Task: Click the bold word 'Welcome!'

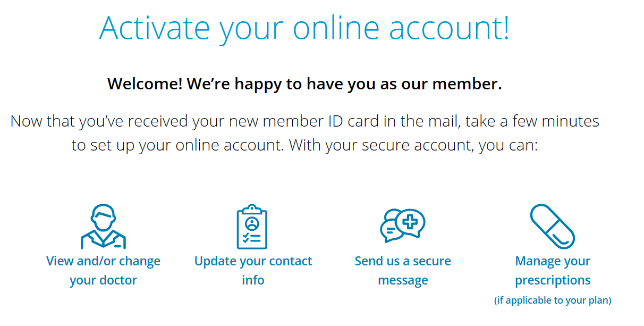Action: pos(145,84)
